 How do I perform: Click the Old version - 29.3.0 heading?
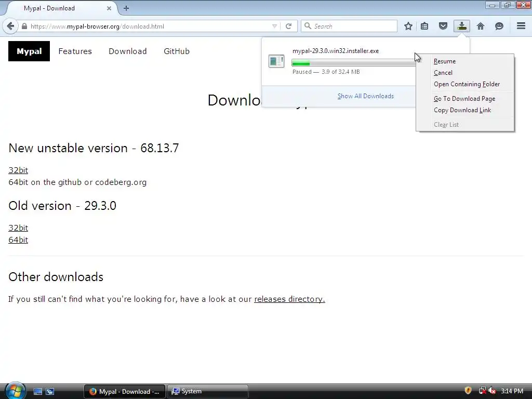coord(62,206)
